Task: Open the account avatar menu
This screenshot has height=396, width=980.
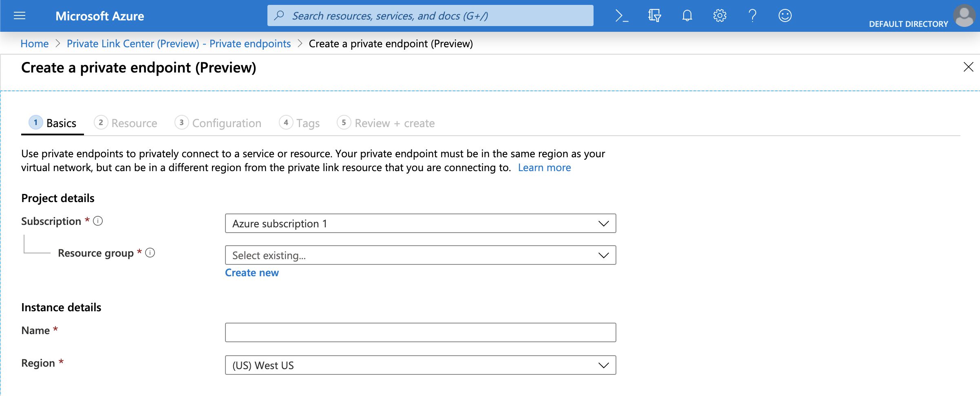Action: pos(965,16)
